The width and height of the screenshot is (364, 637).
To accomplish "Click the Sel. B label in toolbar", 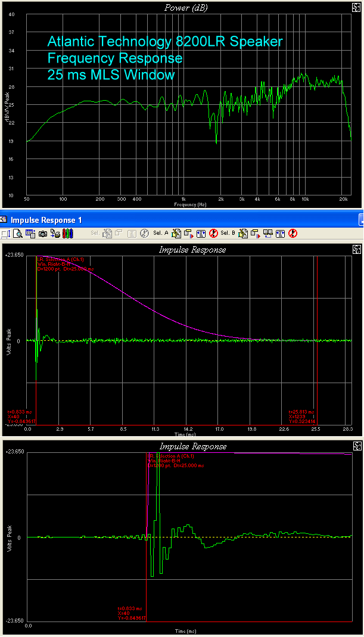I will (x=228, y=233).
